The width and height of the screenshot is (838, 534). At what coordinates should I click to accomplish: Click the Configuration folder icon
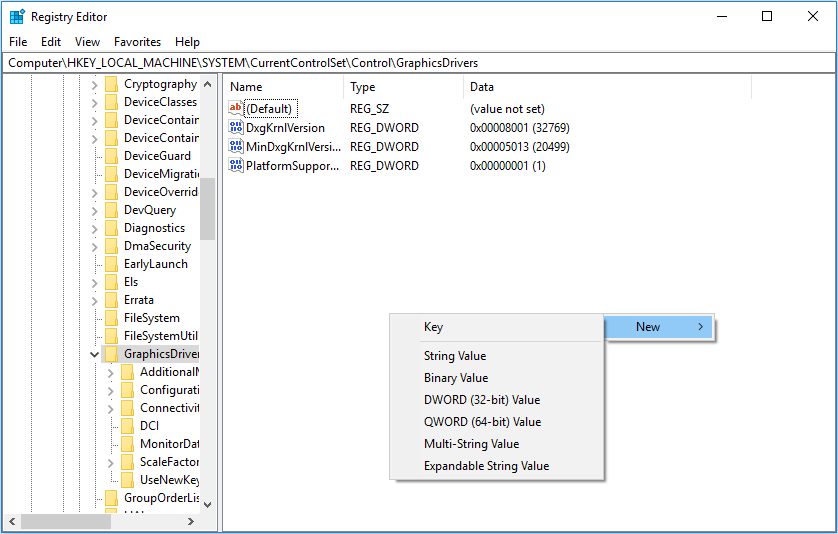click(x=127, y=390)
